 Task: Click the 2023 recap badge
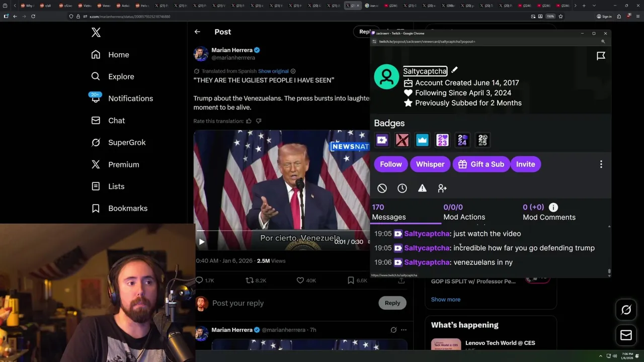442,140
